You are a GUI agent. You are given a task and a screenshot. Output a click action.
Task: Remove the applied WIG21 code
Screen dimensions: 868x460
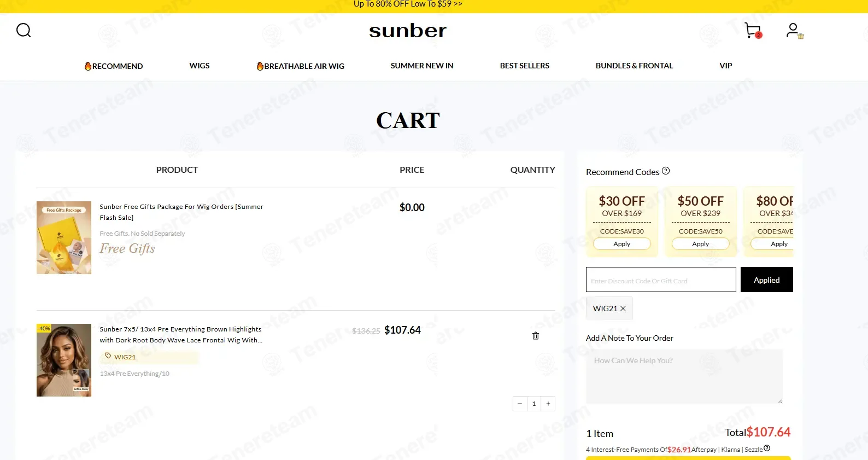(623, 308)
